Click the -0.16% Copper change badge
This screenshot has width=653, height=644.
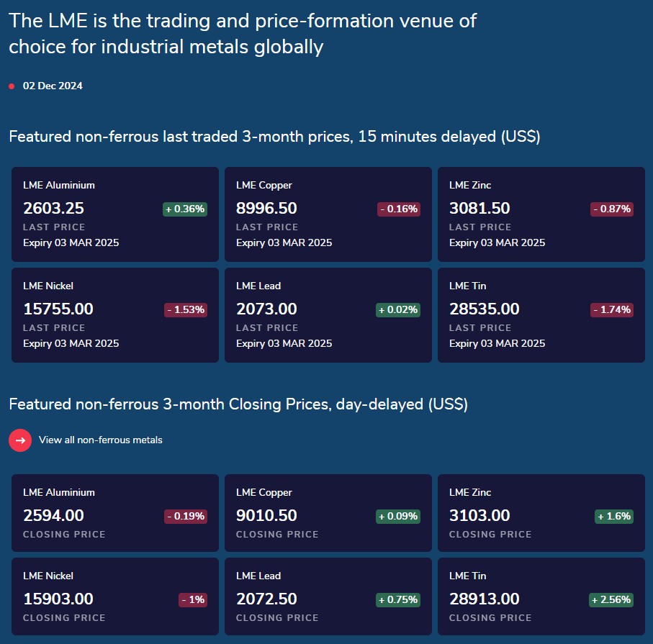[399, 209]
